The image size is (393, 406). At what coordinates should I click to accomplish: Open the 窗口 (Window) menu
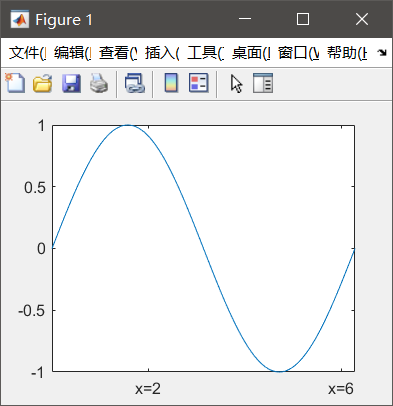coord(298,53)
